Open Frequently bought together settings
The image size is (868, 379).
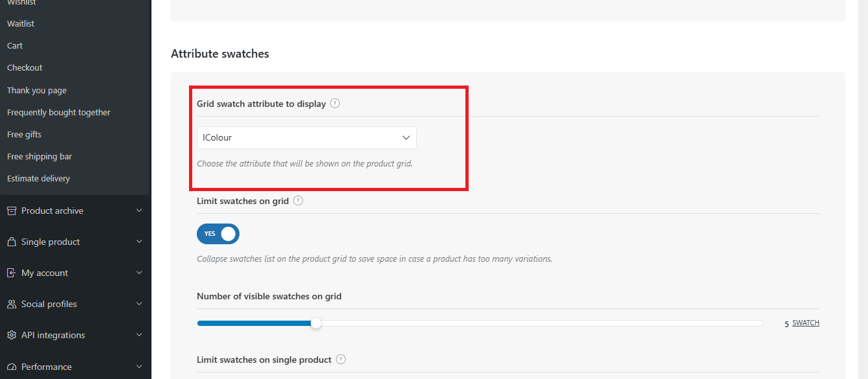point(59,112)
